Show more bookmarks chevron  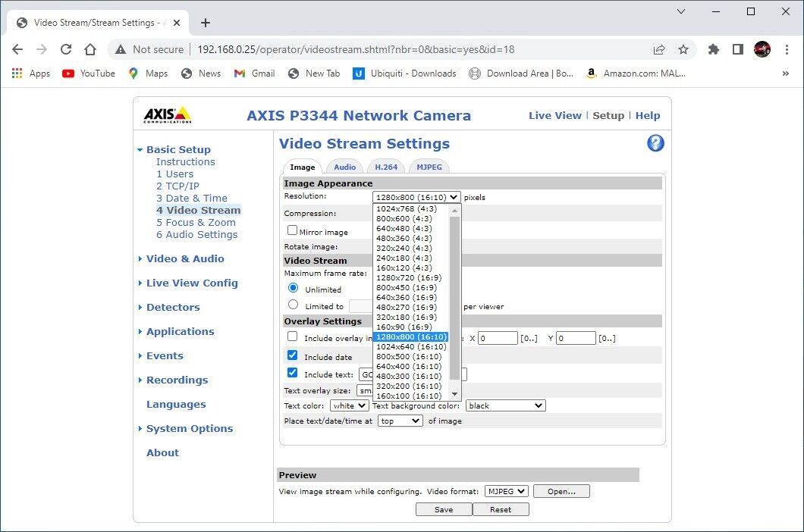[785, 74]
